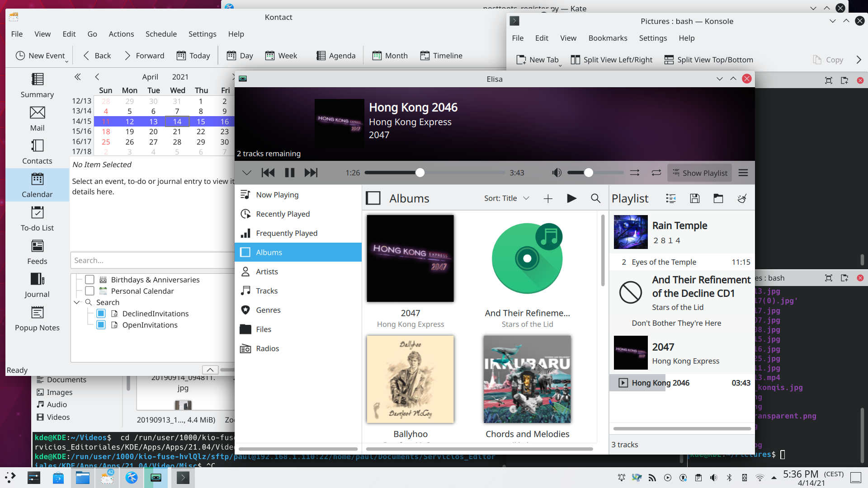
Task: Open the Sort: Title dropdown in Albums view
Action: [x=506, y=198]
